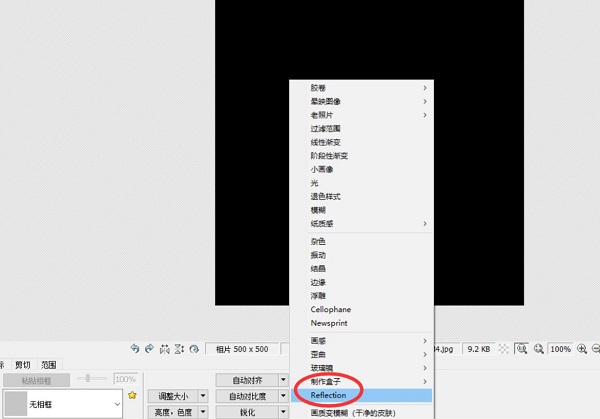Viewport: 600px width, 419px height.
Task: Expand the 无相框 frame combo box
Action: [117, 404]
